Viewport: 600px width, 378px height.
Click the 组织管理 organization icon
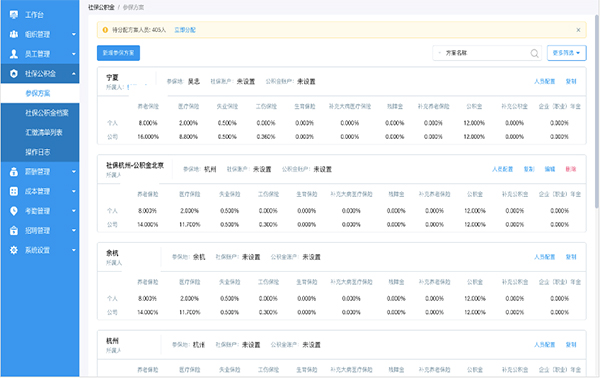point(14,34)
